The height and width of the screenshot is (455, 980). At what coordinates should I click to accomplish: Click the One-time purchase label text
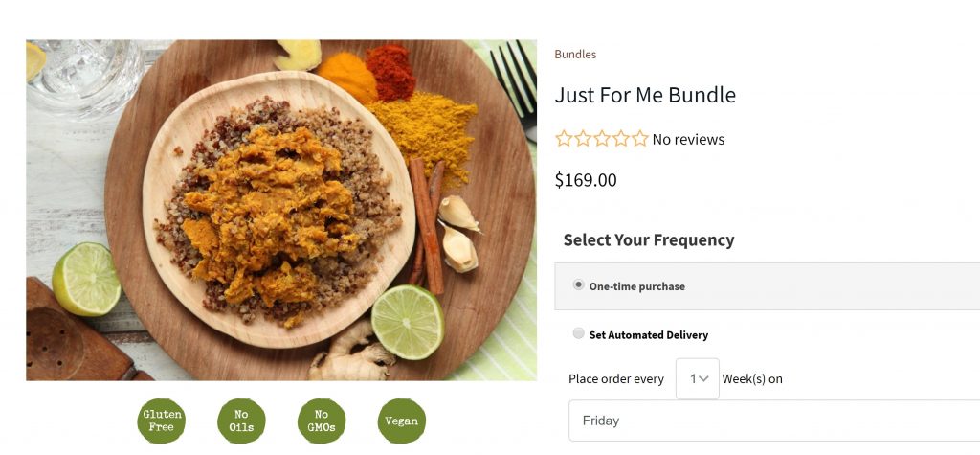pos(636,286)
